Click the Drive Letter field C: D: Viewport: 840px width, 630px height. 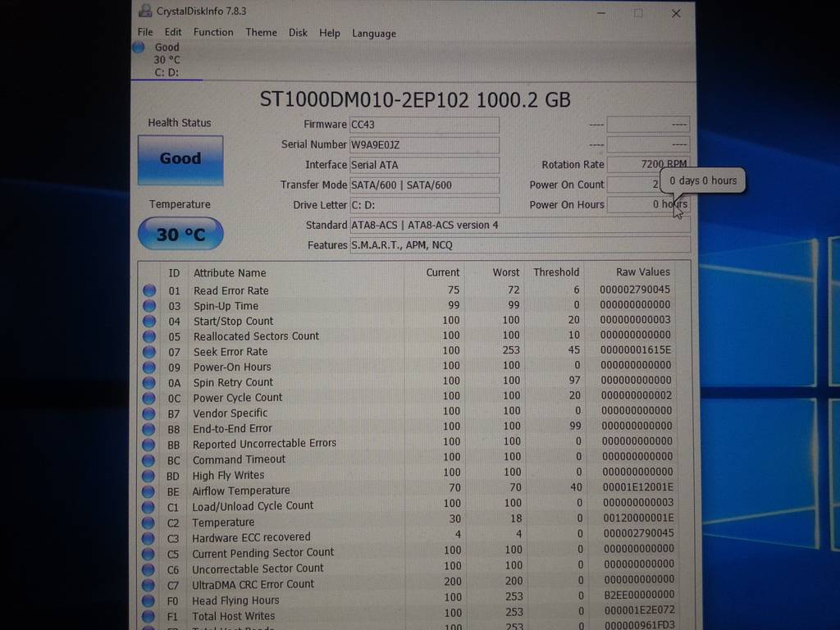[x=424, y=205]
